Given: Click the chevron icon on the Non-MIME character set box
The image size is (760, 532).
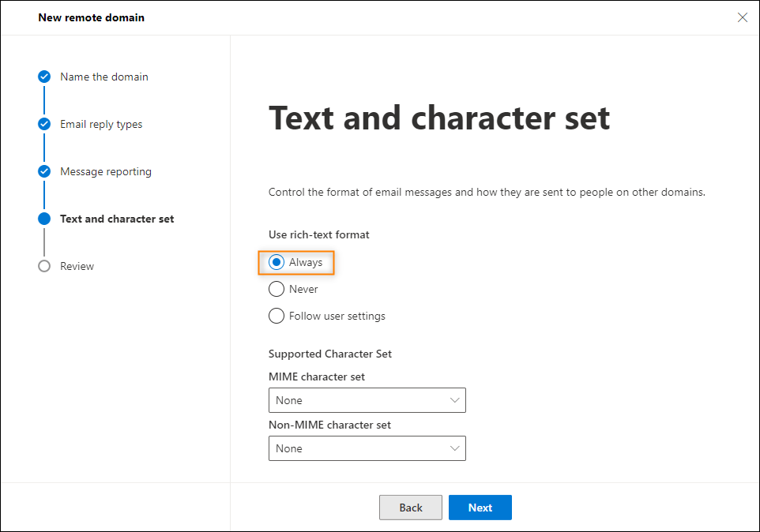Looking at the screenshot, I should tap(456, 448).
